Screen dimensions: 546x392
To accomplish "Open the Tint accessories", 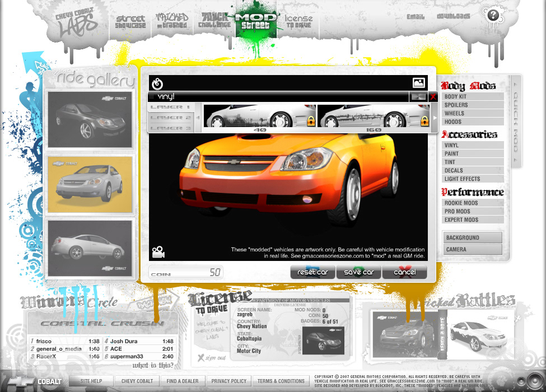I will tap(473, 162).
